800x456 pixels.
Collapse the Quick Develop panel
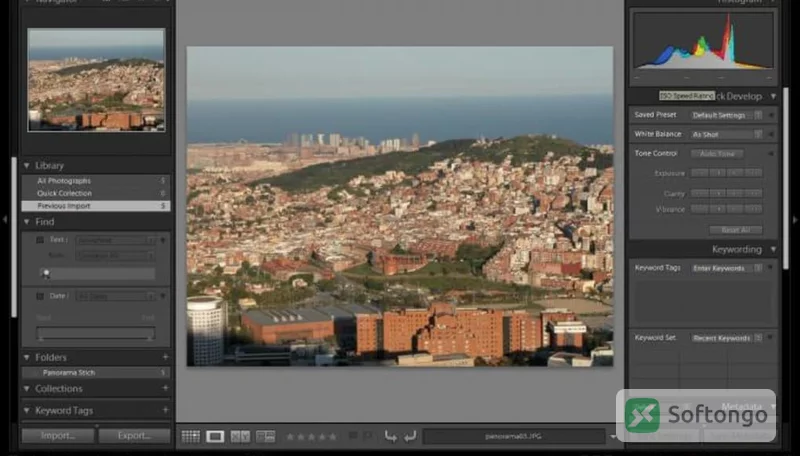[773, 96]
